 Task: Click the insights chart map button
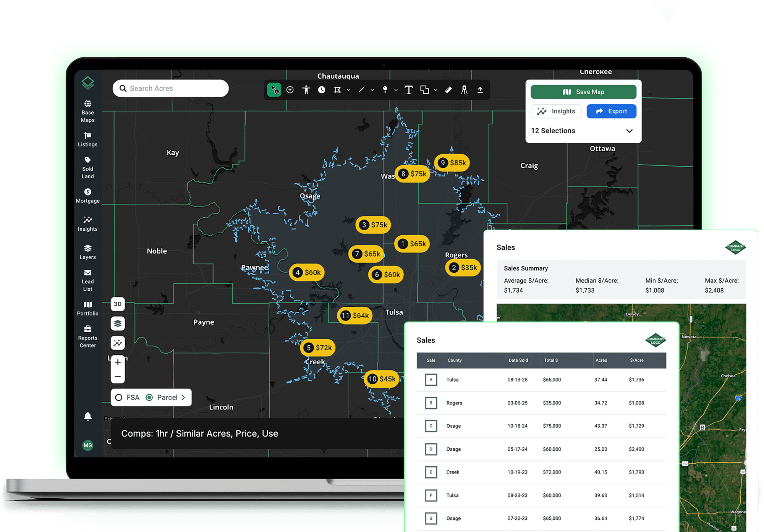pos(118,343)
